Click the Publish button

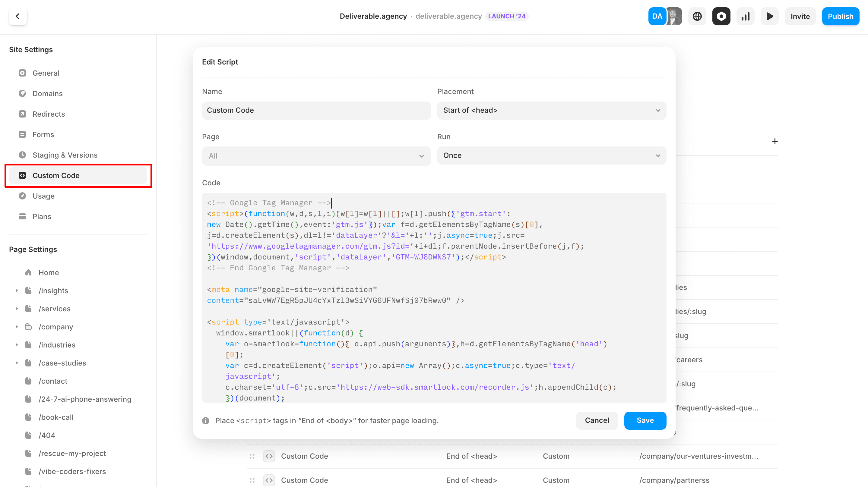[840, 16]
